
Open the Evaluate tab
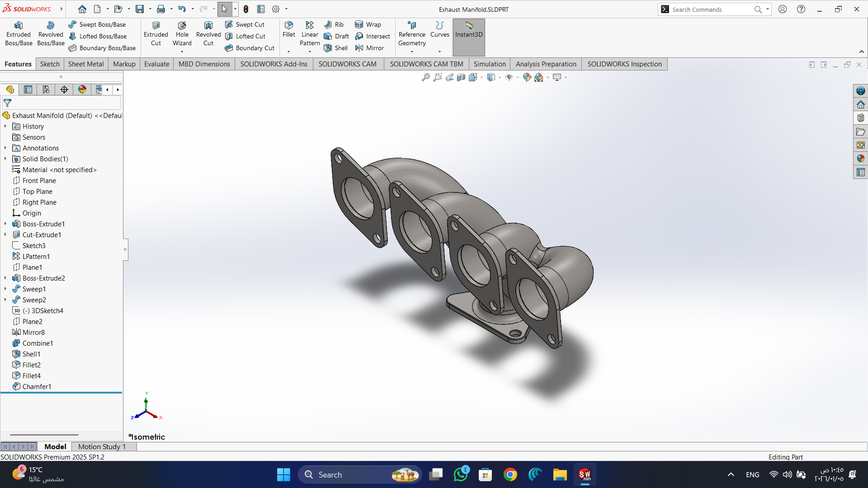tap(156, 64)
